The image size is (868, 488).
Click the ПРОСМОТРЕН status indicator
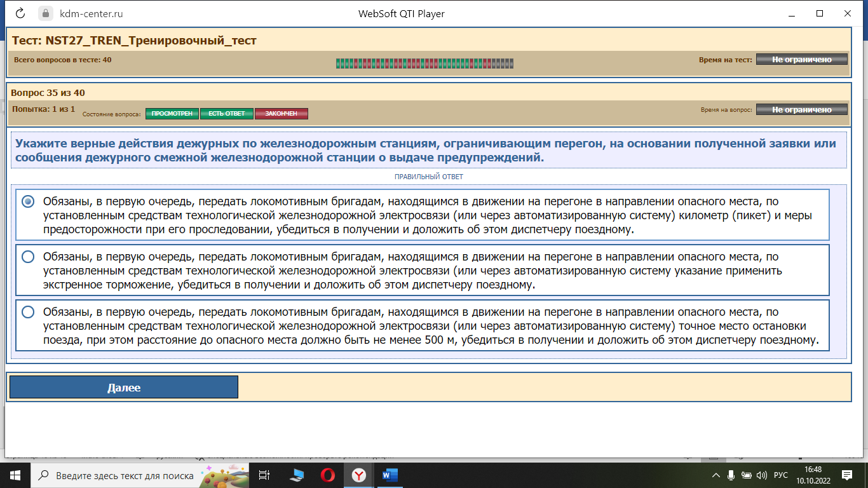click(172, 114)
